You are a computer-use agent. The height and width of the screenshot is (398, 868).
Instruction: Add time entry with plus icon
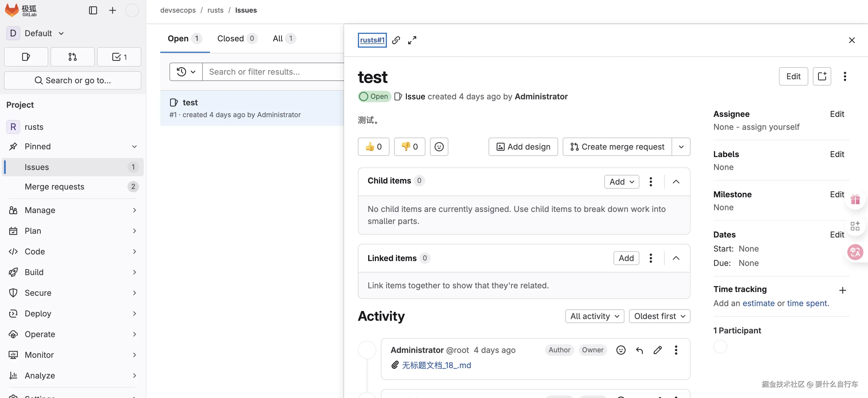pyautogui.click(x=842, y=290)
